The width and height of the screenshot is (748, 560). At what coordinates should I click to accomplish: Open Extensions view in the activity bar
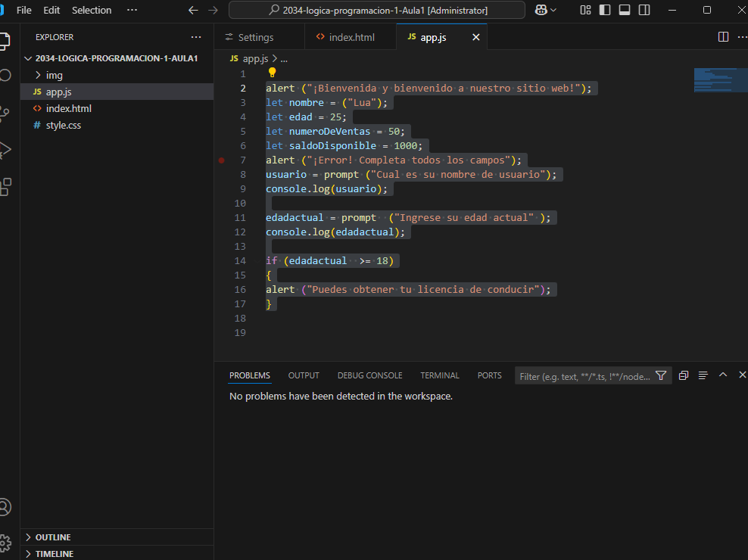tap(6, 187)
